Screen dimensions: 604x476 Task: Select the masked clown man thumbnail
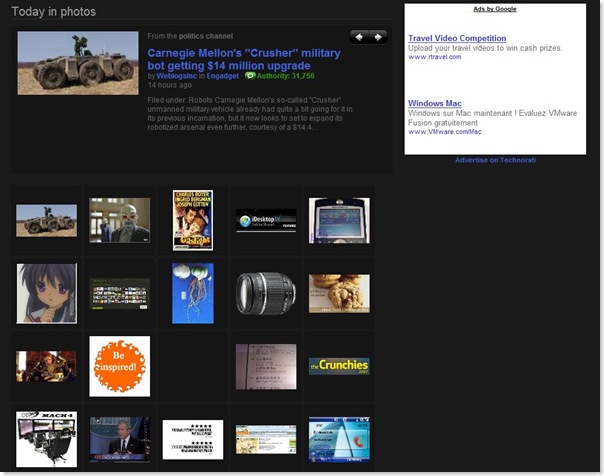pyautogui.click(x=120, y=220)
